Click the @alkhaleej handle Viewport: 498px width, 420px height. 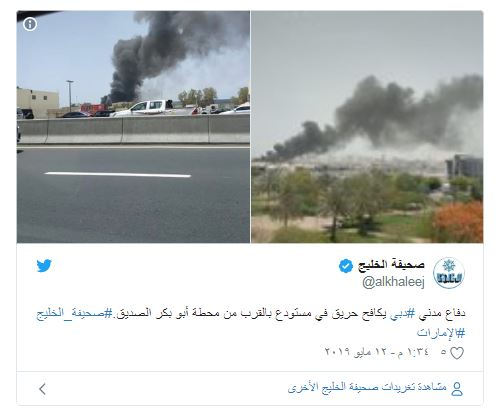pos(393,282)
